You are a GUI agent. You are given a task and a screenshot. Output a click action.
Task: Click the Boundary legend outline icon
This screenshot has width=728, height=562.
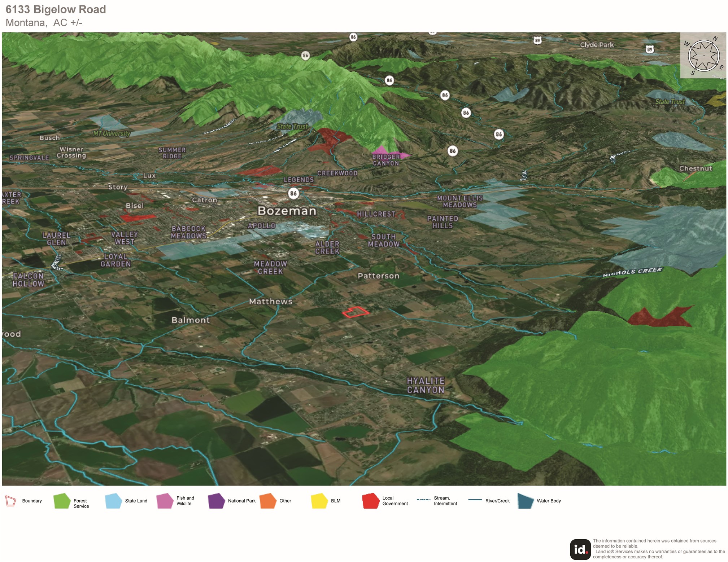click(11, 501)
